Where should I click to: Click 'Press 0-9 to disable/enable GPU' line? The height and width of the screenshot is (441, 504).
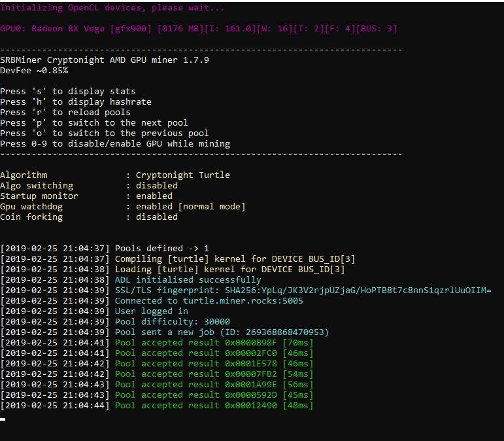coord(115,144)
